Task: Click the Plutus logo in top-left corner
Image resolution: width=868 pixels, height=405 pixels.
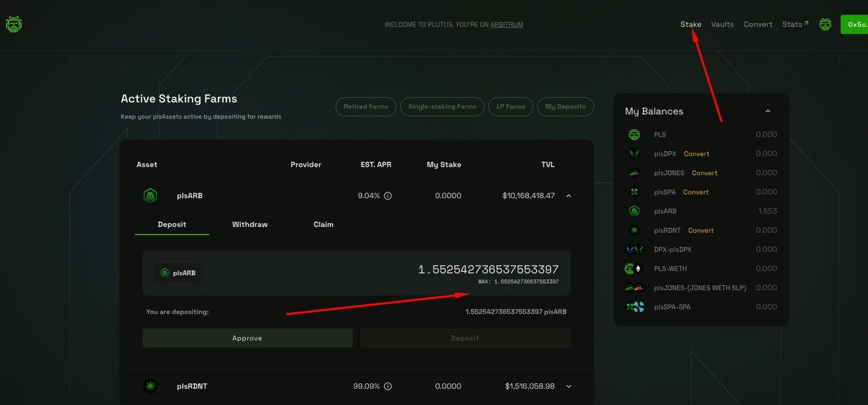Action: pyautogui.click(x=13, y=25)
